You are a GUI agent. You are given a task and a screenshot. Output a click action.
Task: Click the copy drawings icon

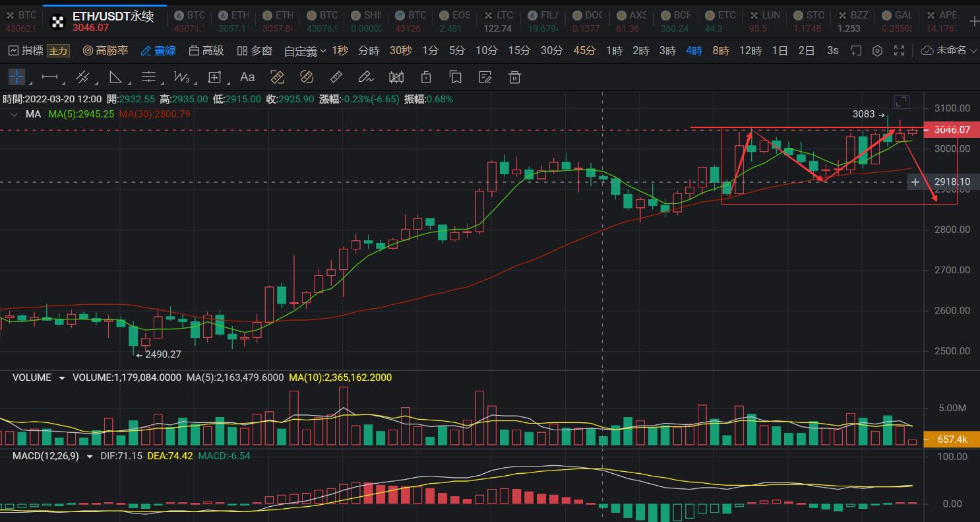(x=456, y=77)
